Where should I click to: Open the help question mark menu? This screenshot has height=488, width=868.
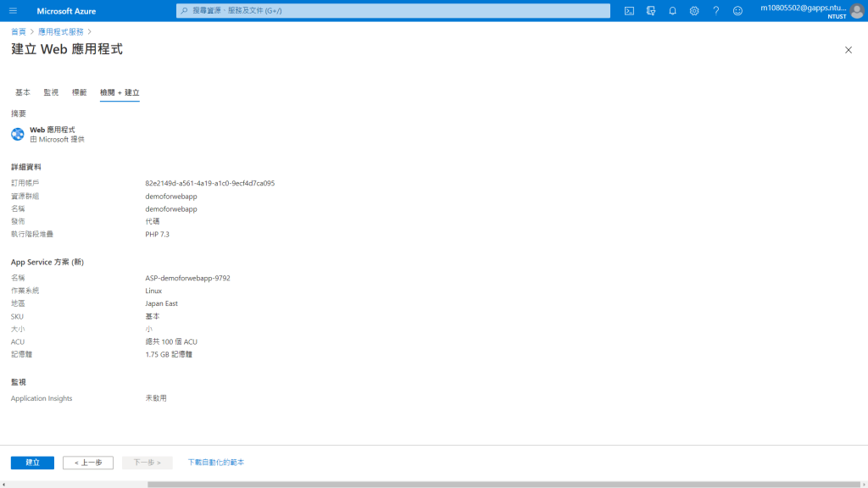point(715,10)
